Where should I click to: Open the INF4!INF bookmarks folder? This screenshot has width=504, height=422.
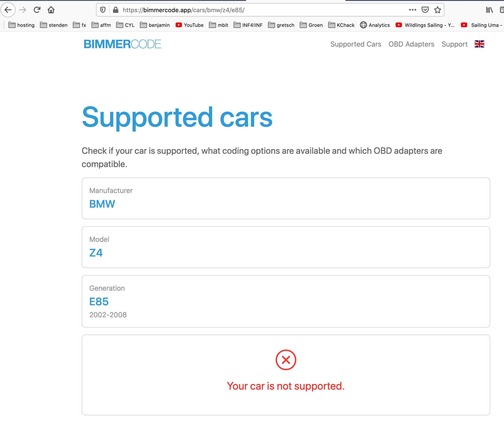pos(248,25)
